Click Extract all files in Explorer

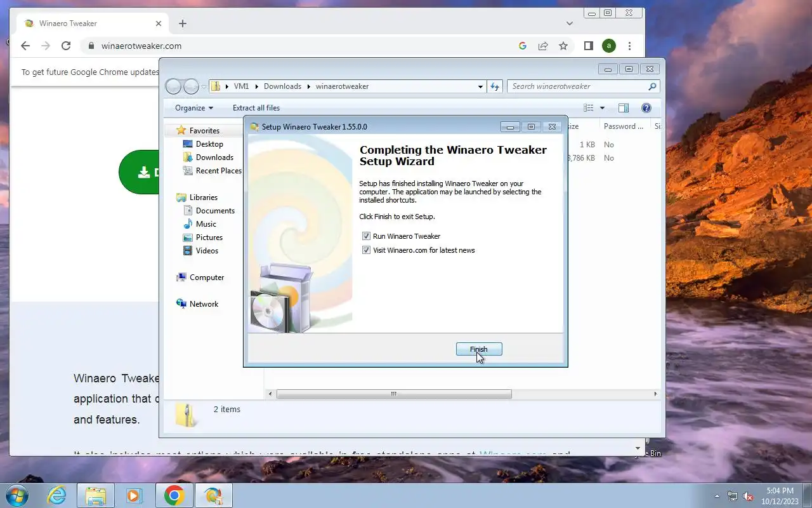point(256,108)
